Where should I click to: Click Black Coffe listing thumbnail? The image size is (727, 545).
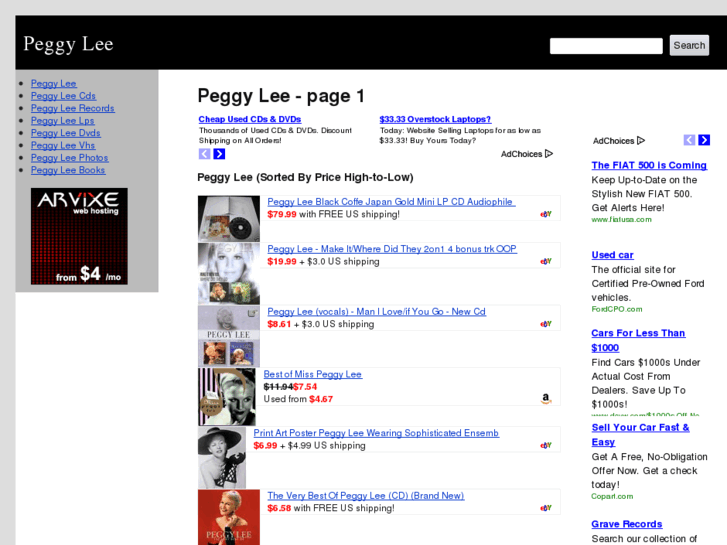point(229,218)
